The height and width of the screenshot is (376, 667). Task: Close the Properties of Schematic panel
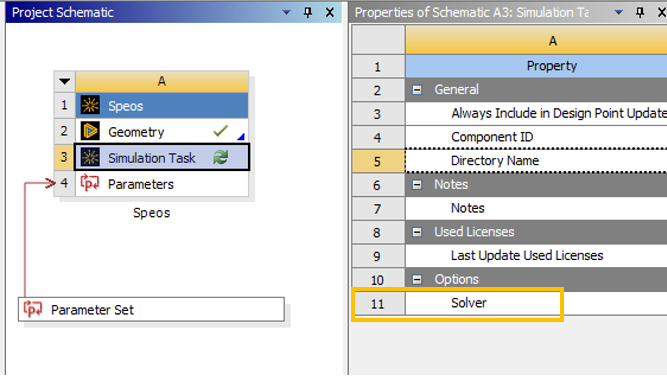point(662,12)
